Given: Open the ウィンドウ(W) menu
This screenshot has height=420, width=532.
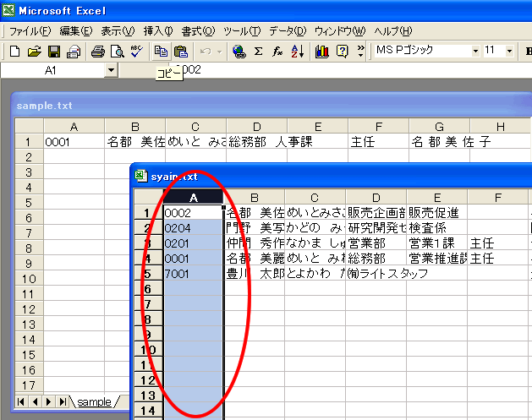Looking at the screenshot, I should tap(340, 31).
